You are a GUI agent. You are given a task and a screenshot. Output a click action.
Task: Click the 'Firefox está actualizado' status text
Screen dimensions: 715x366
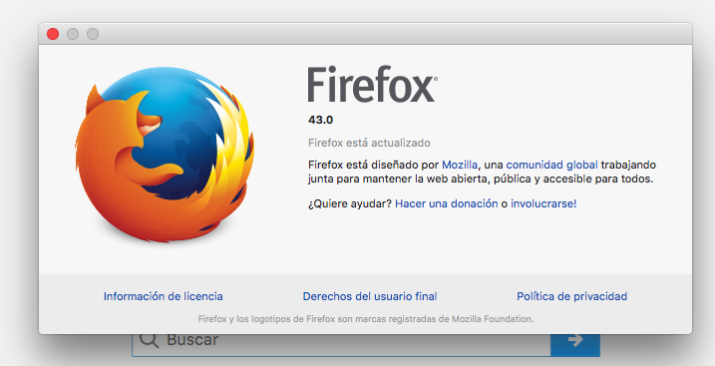[369, 143]
